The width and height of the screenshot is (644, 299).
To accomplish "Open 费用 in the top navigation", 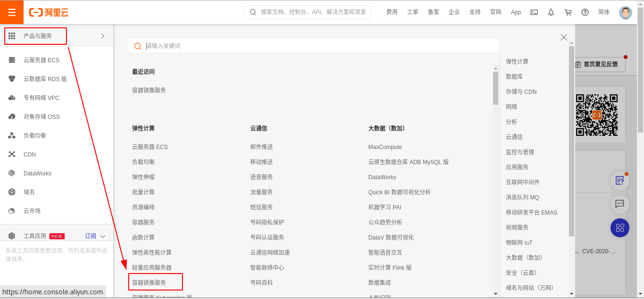I will (392, 12).
